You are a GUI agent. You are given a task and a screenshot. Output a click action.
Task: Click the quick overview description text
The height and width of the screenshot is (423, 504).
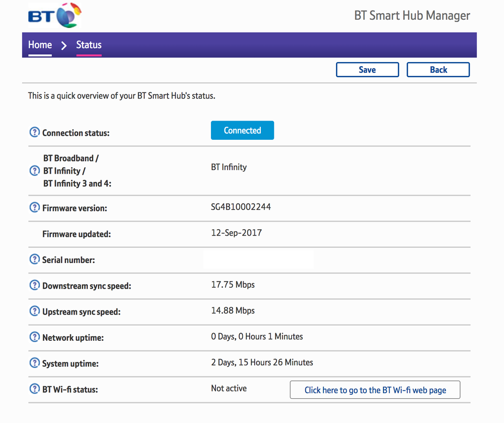coord(122,96)
